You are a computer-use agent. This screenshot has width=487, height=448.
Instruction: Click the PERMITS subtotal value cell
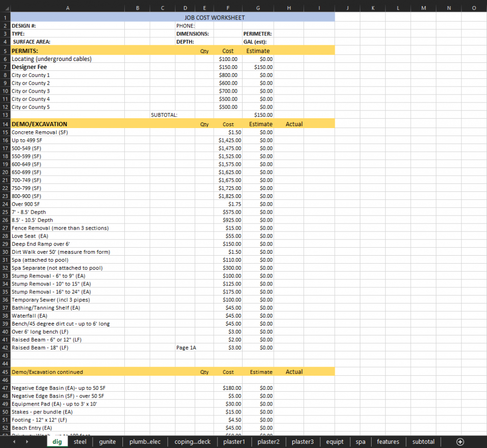(x=258, y=115)
